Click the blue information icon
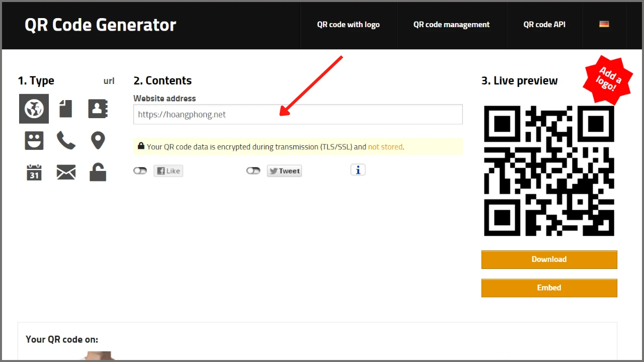Image resolution: width=644 pixels, height=362 pixels. point(358,170)
